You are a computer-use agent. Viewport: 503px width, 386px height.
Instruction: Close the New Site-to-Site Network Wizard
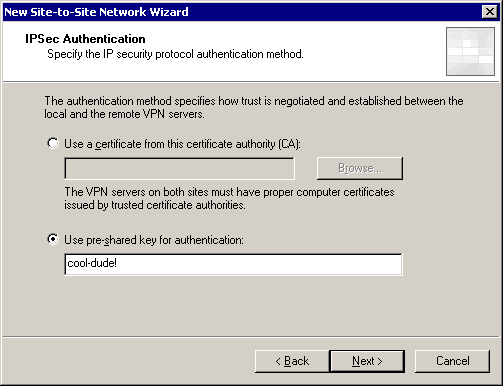(x=490, y=12)
